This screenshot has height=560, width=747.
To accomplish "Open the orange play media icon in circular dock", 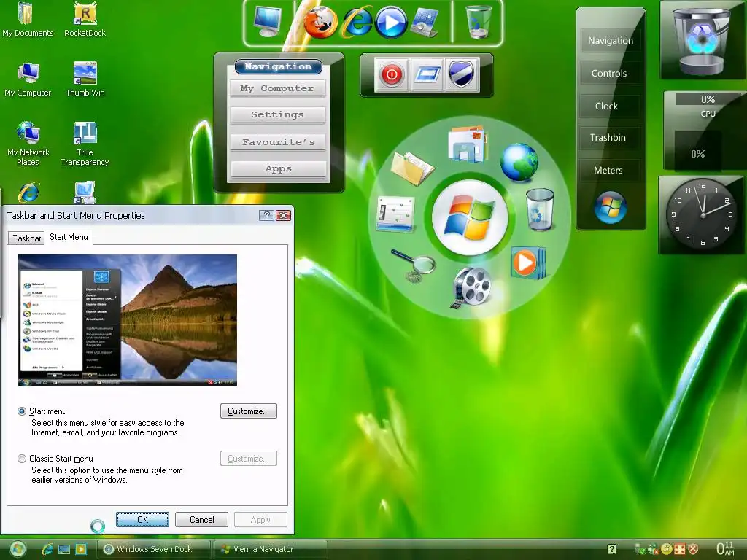I will 527,262.
